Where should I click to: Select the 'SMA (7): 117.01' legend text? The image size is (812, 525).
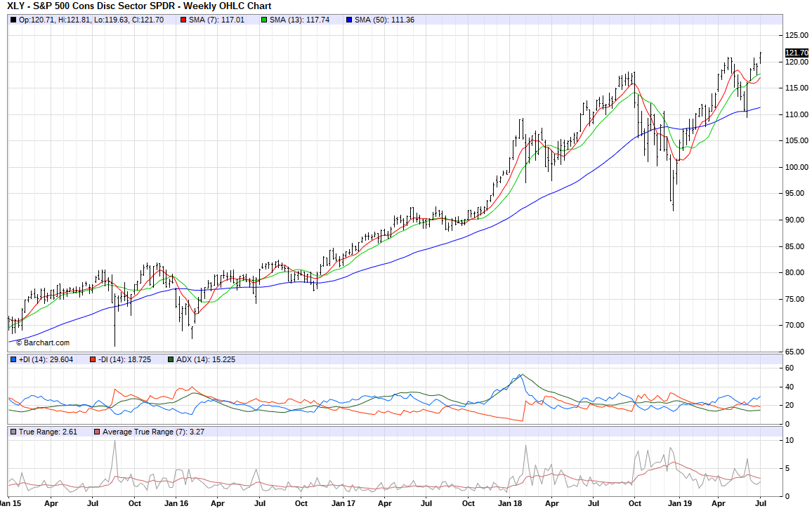[x=216, y=20]
